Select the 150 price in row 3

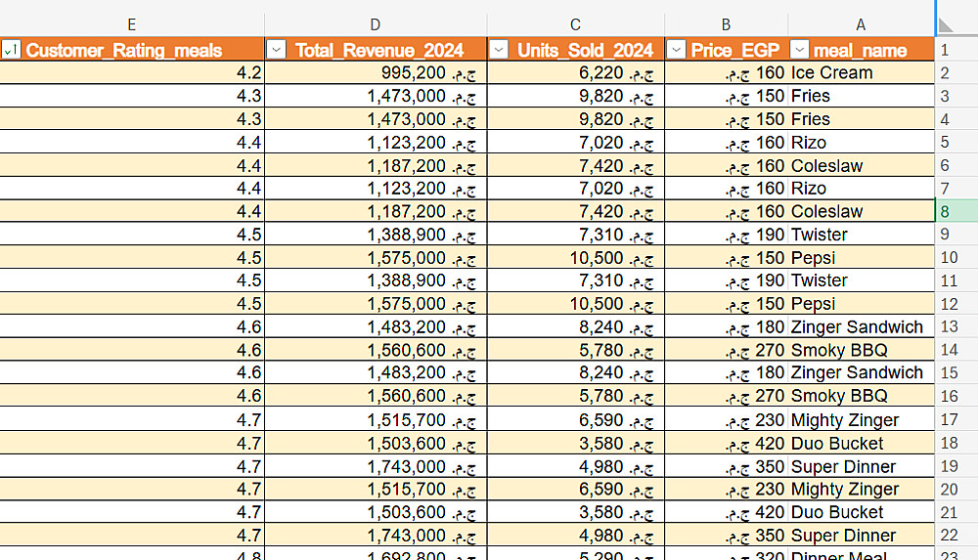727,96
